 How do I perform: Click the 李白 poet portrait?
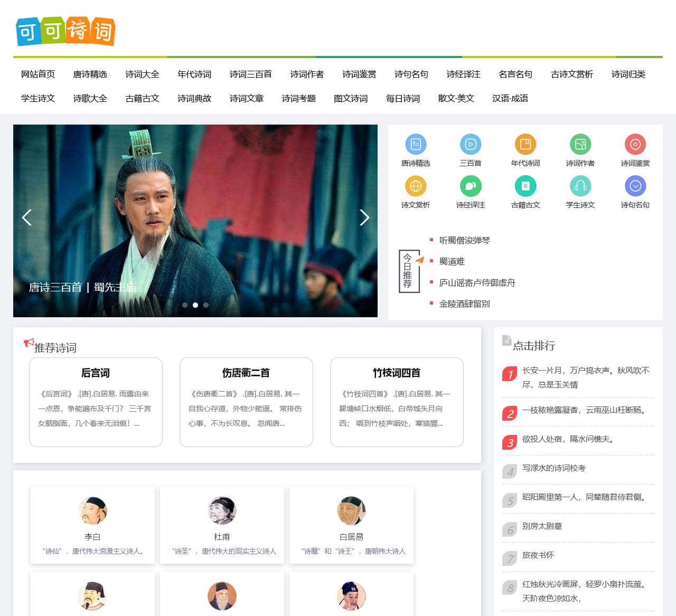pos(93,510)
